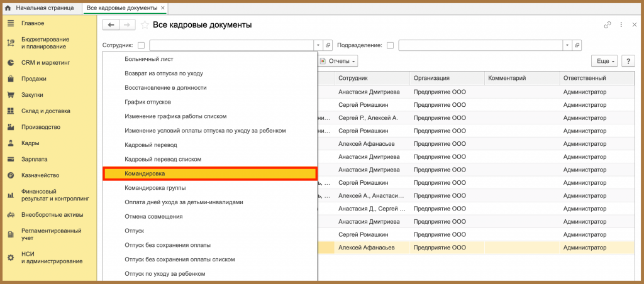644x284 pixels.
Task: Enable the Сотрудник filter checkbox
Action: [142, 46]
